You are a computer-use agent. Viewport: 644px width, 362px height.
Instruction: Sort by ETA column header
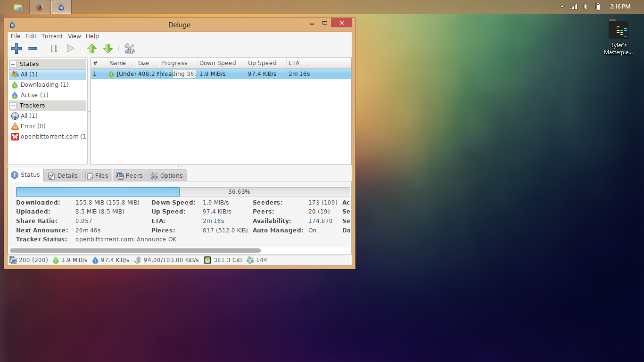click(x=319, y=63)
